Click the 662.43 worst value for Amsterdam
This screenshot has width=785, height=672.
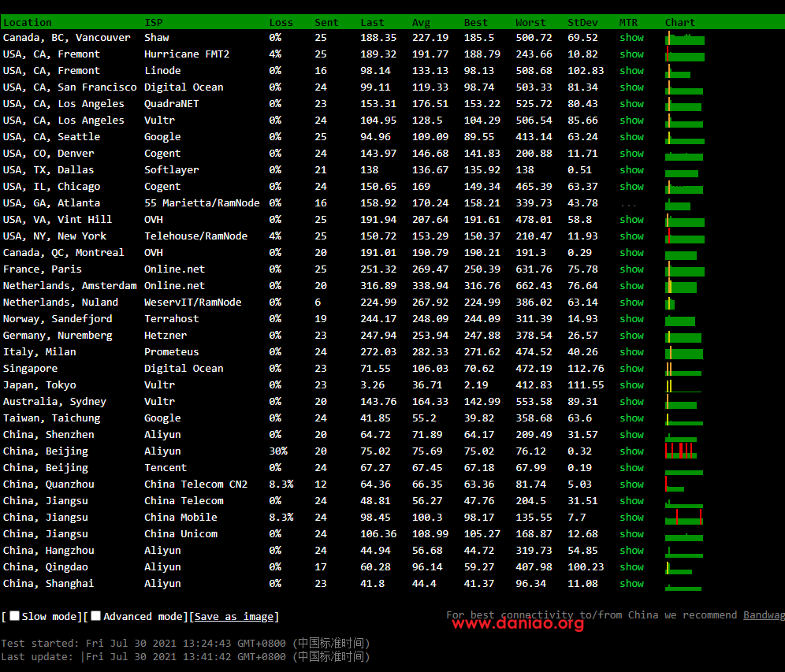tap(534, 285)
